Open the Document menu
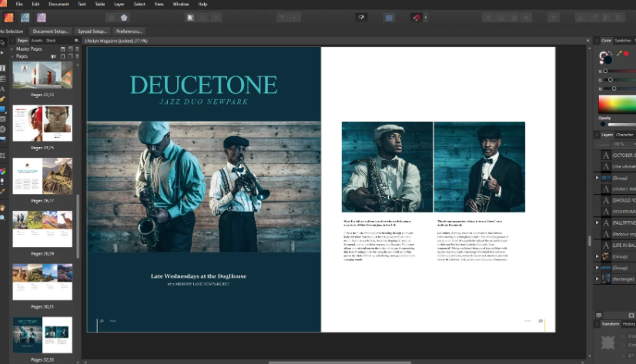Image resolution: width=636 pixels, height=364 pixels. point(59,4)
